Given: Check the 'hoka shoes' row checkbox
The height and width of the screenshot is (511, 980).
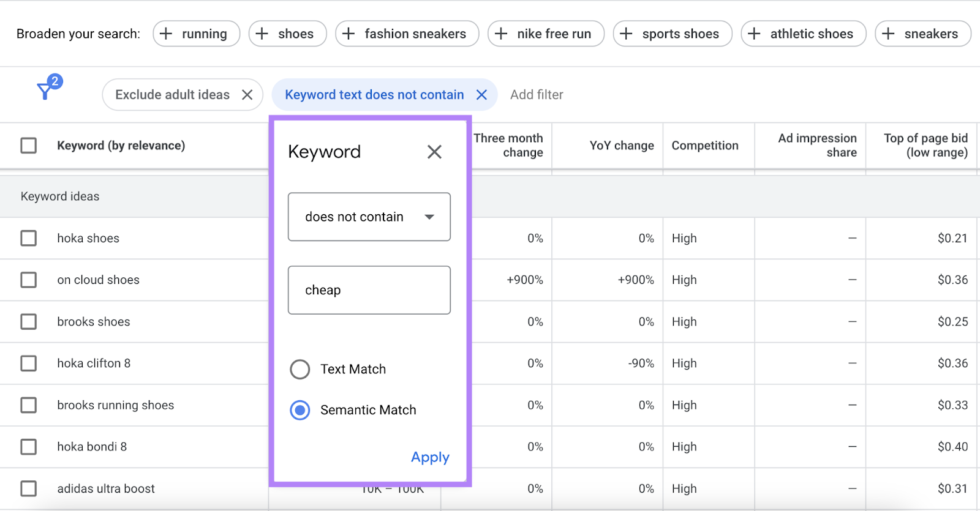Looking at the screenshot, I should pyautogui.click(x=29, y=238).
